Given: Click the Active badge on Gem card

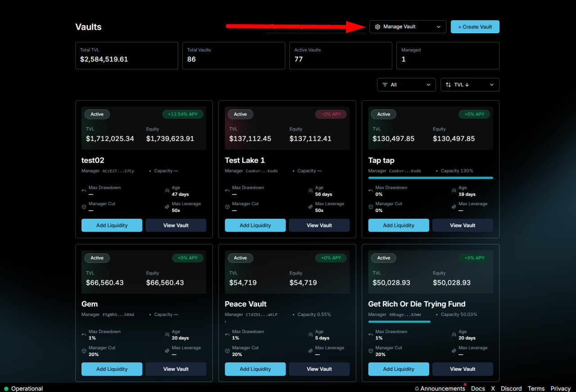Looking at the screenshot, I should coord(97,258).
